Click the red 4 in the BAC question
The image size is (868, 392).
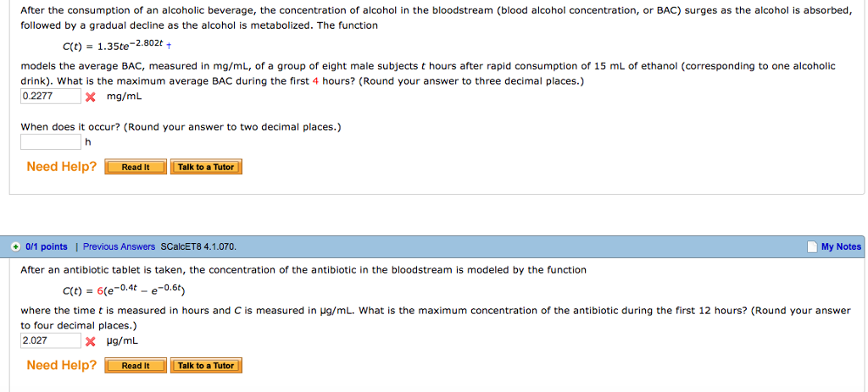(x=315, y=81)
